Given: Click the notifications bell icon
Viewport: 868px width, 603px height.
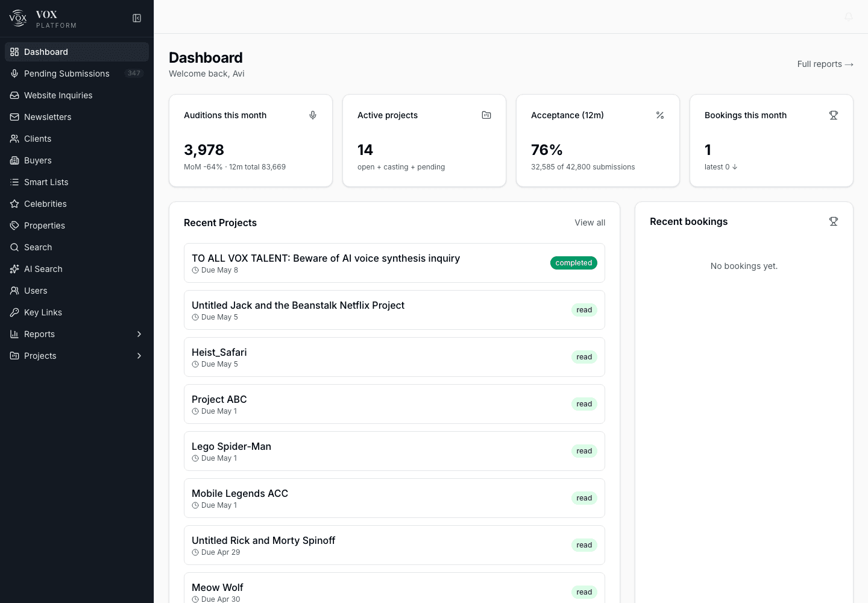Looking at the screenshot, I should [849, 17].
